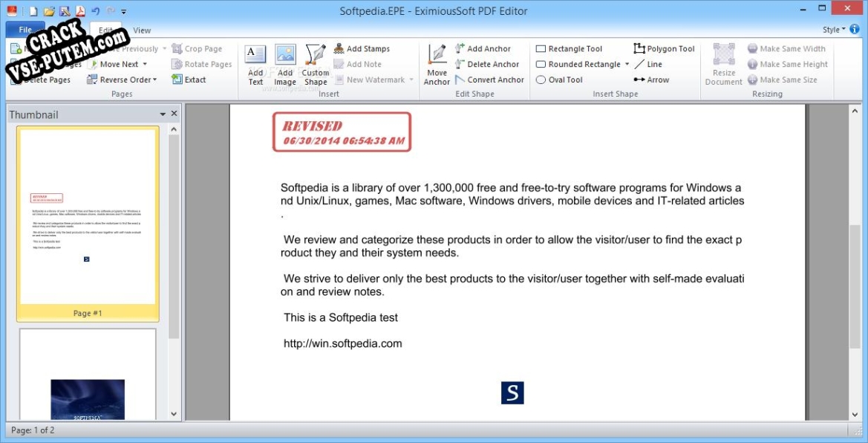The height and width of the screenshot is (443, 868).
Task: Click the 'Page #1' label under thumbnail
Action: (88, 313)
